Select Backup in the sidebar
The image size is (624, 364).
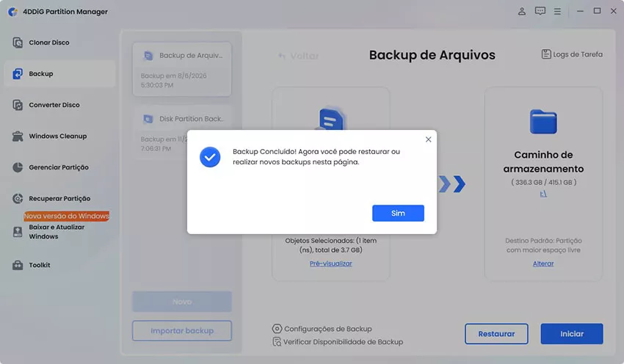pyautogui.click(x=59, y=73)
